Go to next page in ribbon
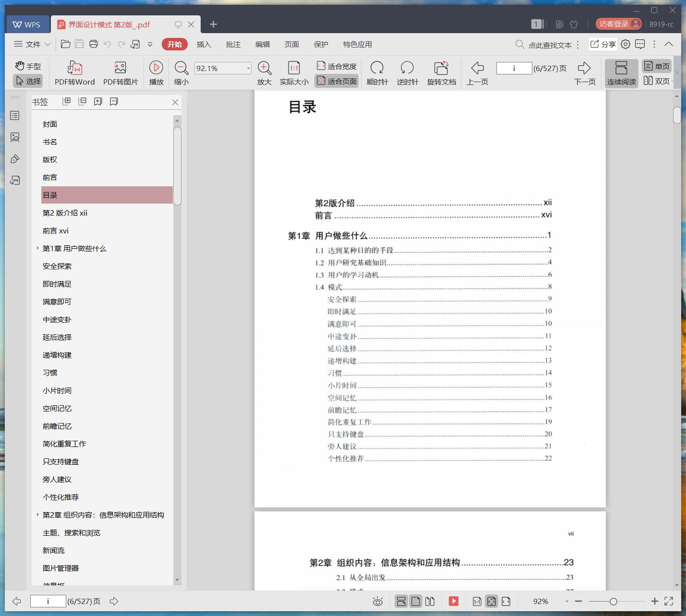This screenshot has width=686, height=616. (585, 73)
